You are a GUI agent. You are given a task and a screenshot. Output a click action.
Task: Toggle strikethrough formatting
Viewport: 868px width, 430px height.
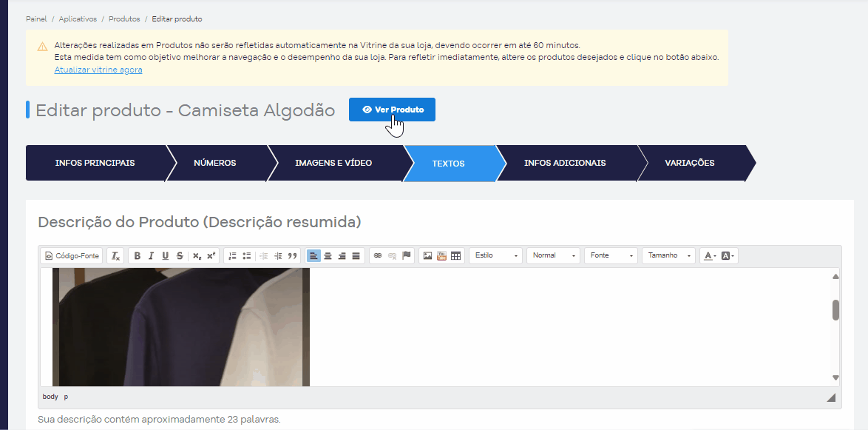(x=180, y=256)
